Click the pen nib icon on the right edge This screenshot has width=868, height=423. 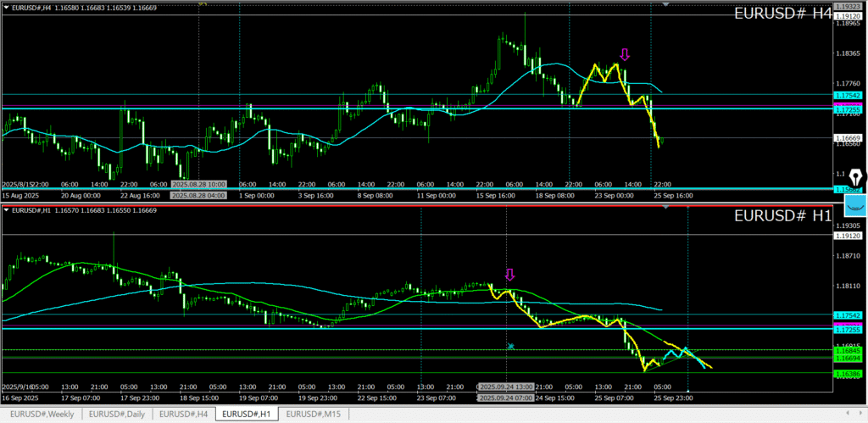pyautogui.click(x=855, y=178)
